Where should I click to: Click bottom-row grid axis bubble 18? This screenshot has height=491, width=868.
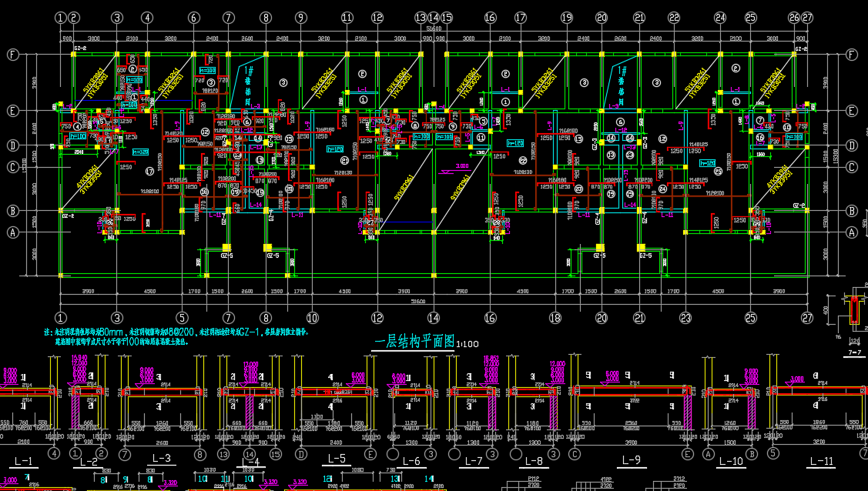coord(555,317)
